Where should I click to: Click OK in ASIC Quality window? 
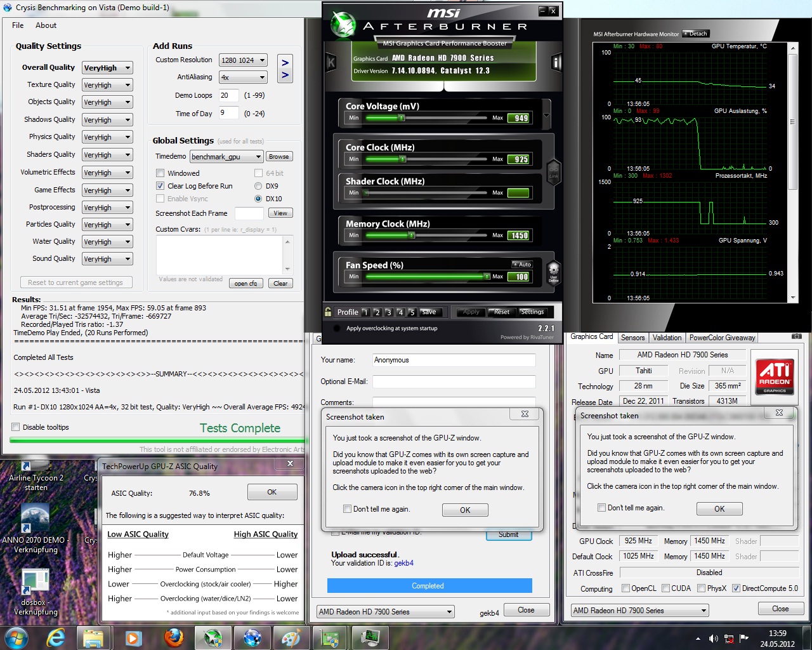[x=272, y=492]
